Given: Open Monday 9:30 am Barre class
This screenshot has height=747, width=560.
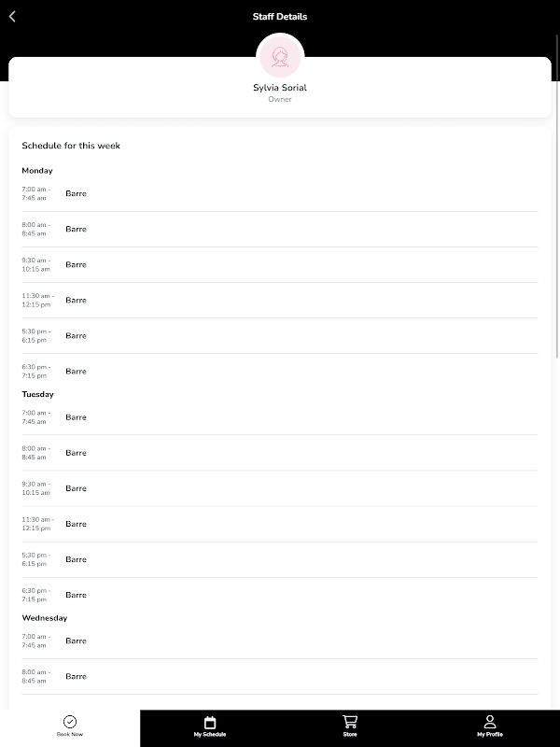Looking at the screenshot, I should click(76, 265).
